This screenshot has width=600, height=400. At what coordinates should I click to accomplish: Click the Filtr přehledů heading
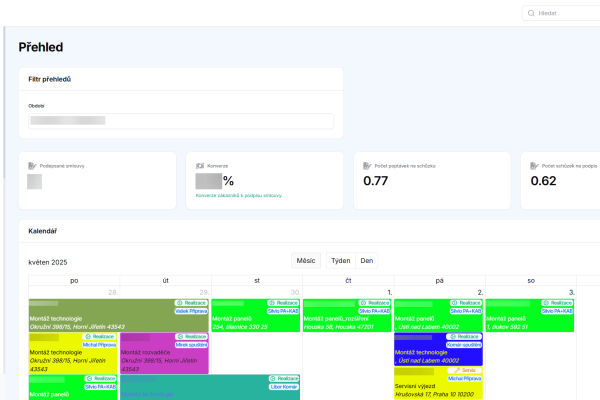[49, 79]
